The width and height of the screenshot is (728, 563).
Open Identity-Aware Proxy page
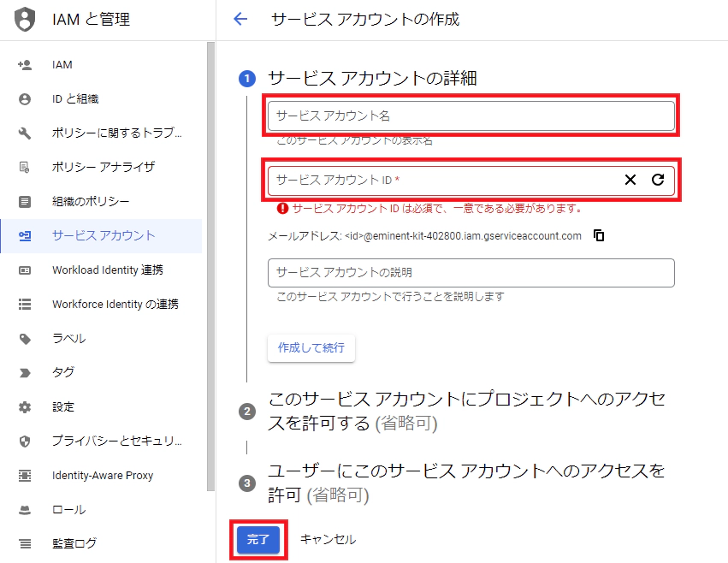click(101, 476)
